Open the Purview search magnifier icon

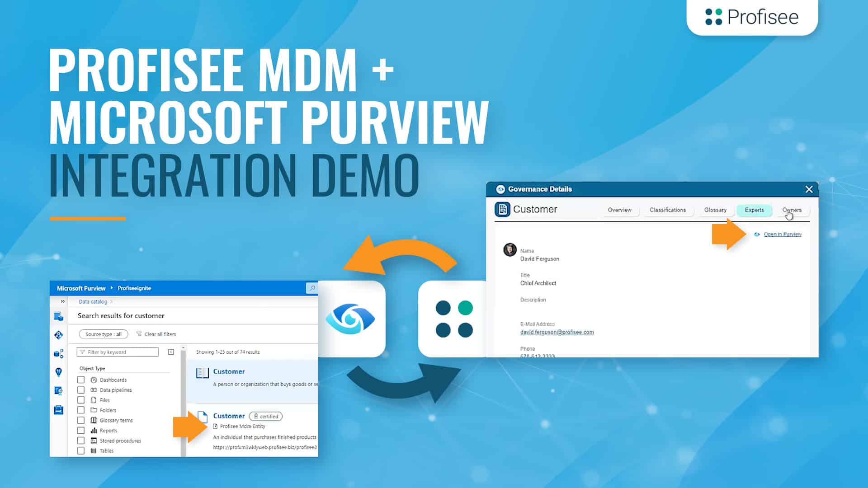(312, 288)
